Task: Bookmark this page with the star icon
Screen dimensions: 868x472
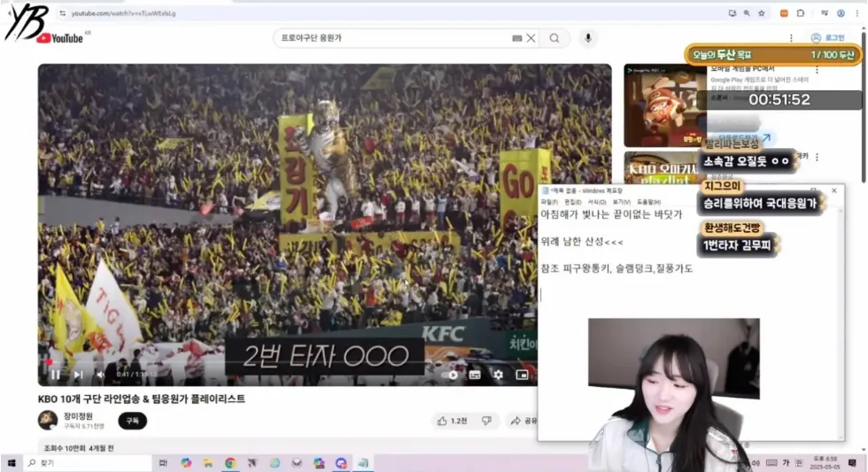Action: coord(762,13)
